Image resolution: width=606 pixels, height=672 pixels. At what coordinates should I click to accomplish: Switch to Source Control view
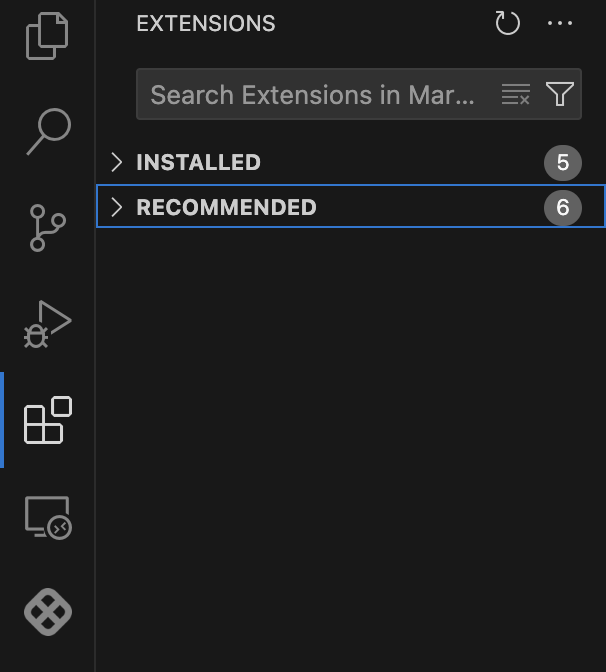coord(47,228)
